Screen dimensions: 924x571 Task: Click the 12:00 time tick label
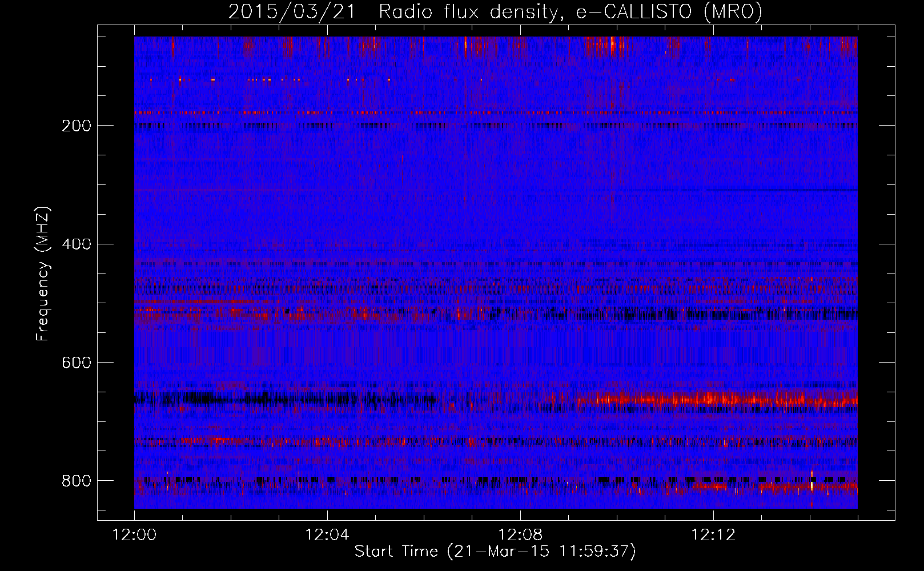coord(134,535)
